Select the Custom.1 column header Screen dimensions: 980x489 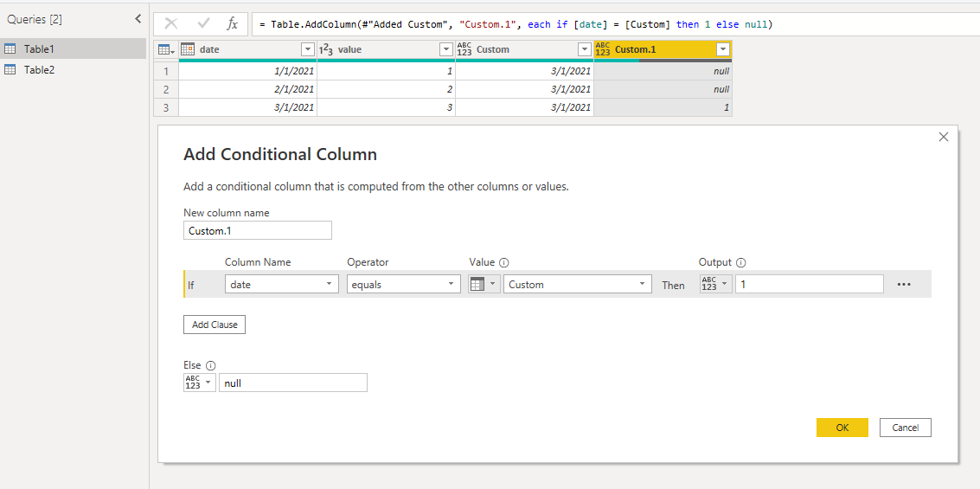pos(663,49)
